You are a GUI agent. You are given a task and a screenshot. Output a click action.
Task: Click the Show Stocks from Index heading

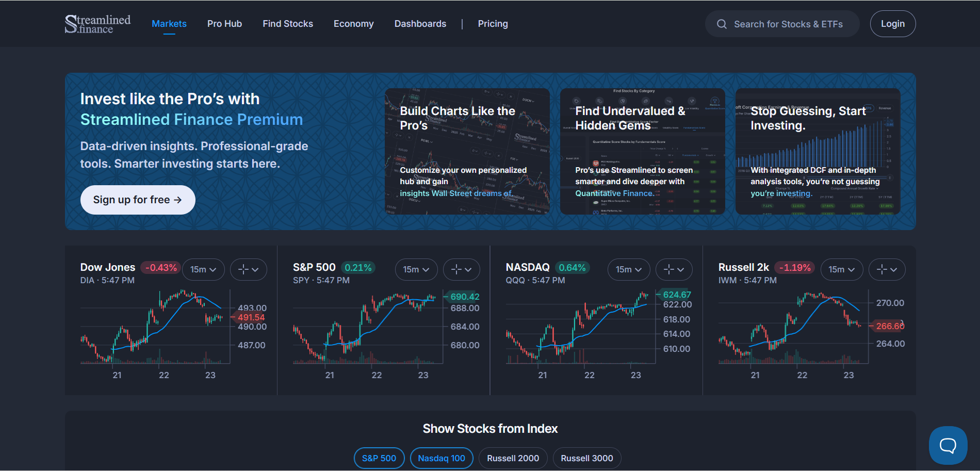coord(490,429)
